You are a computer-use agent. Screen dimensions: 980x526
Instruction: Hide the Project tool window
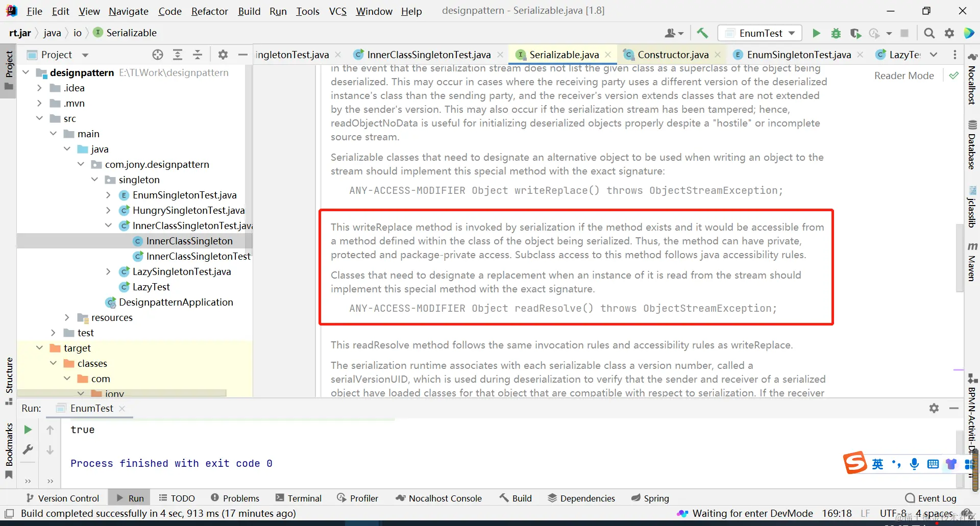click(x=243, y=55)
